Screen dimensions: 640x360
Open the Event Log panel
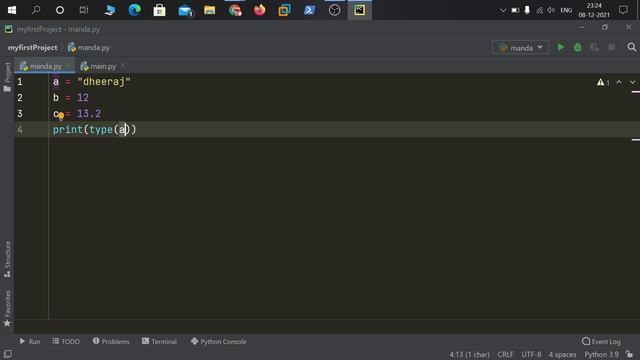[x=601, y=341]
